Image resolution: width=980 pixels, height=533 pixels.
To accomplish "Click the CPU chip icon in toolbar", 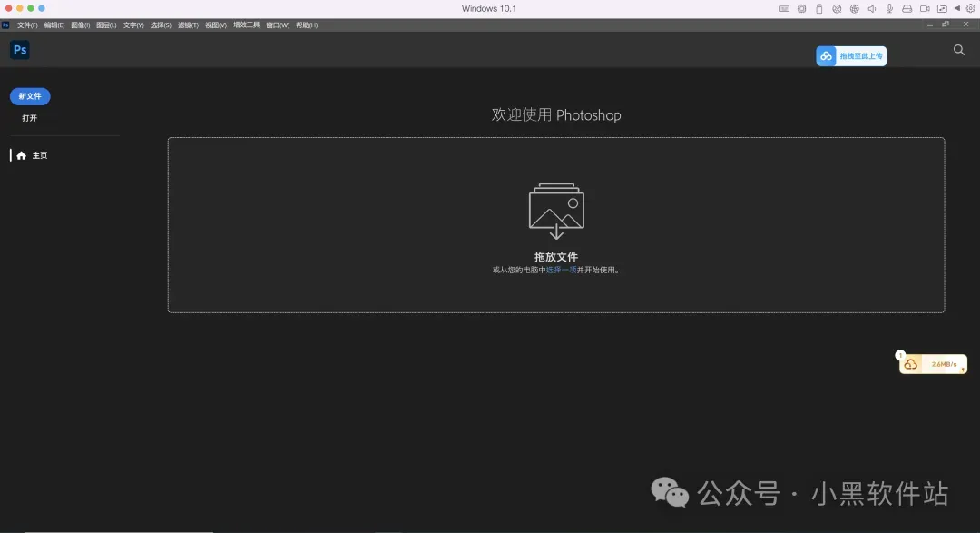I will click(x=801, y=9).
